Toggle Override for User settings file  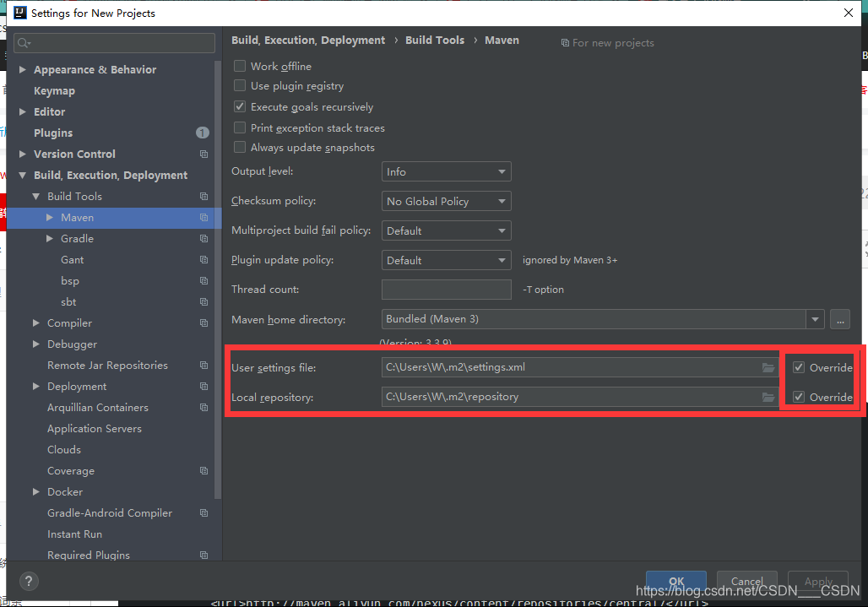coord(798,367)
